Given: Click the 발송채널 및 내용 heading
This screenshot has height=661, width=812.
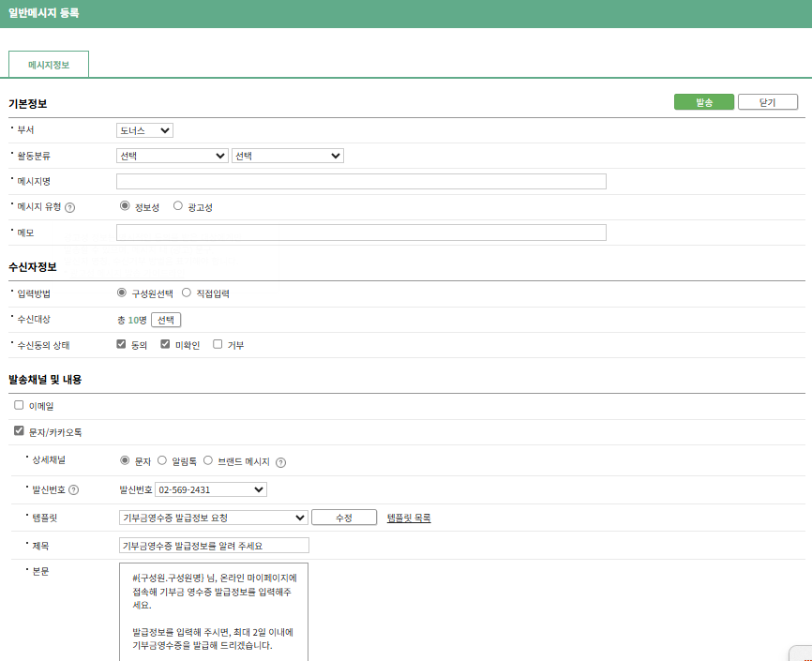Looking at the screenshot, I should [45, 380].
